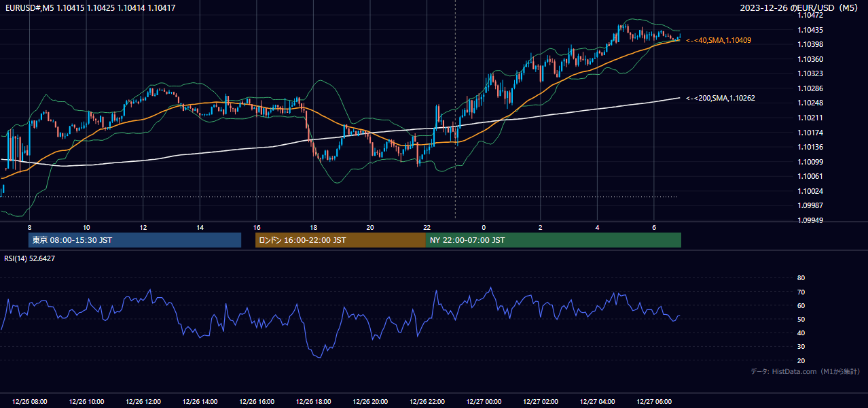This screenshot has width=868, height=408.
Task: Click the RSI 20 level label
Action: (801, 360)
